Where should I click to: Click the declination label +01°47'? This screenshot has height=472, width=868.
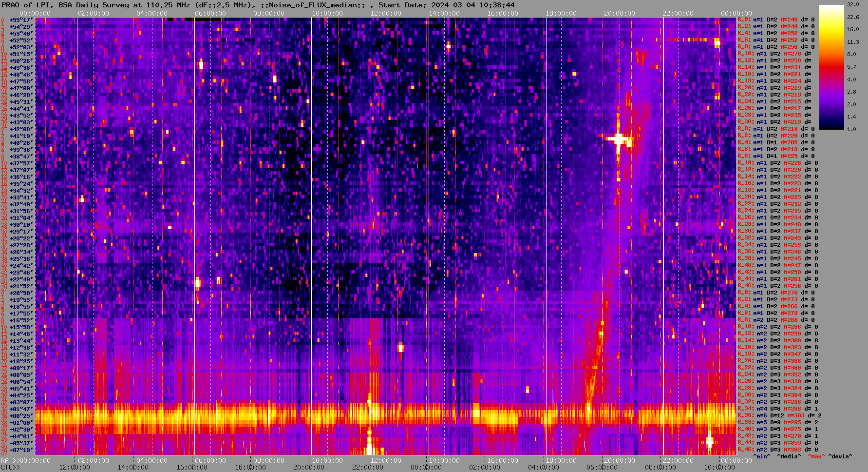[21, 409]
